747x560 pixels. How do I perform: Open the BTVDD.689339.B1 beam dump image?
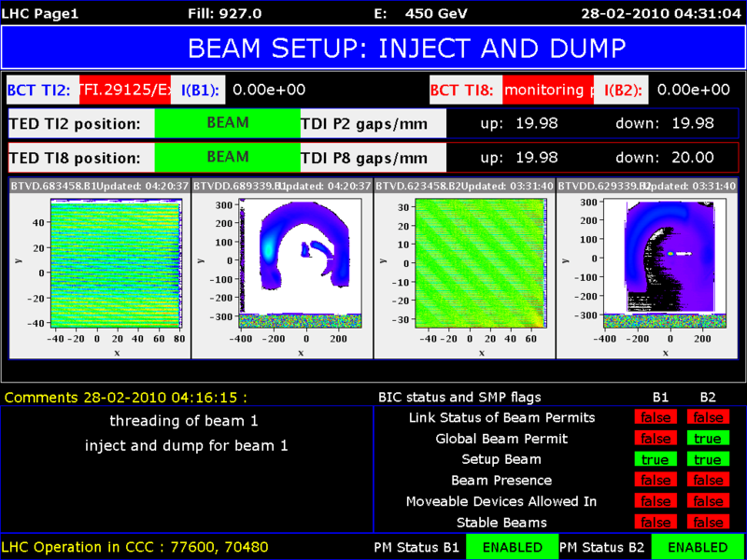click(300, 263)
